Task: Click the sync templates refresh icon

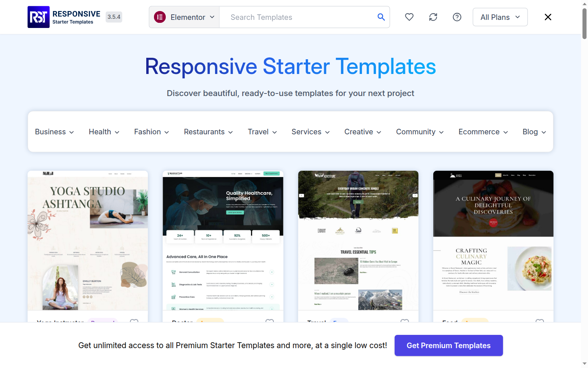Action: [x=433, y=17]
